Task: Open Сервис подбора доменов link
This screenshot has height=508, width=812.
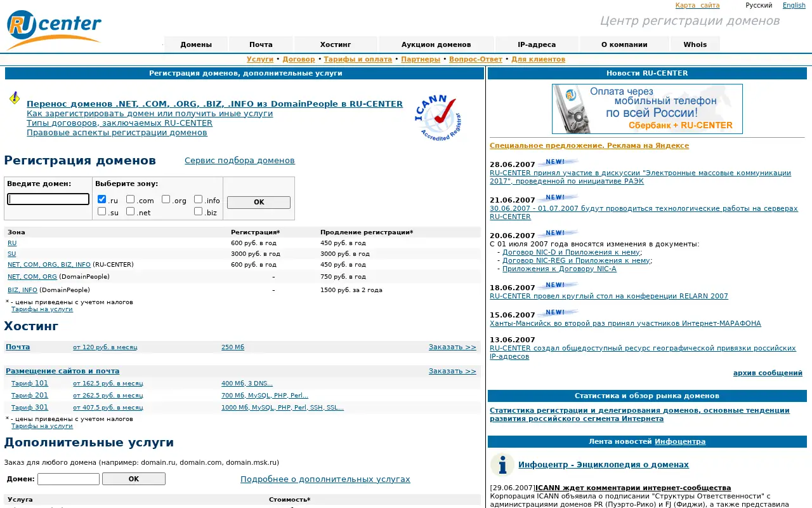Action: [240, 161]
